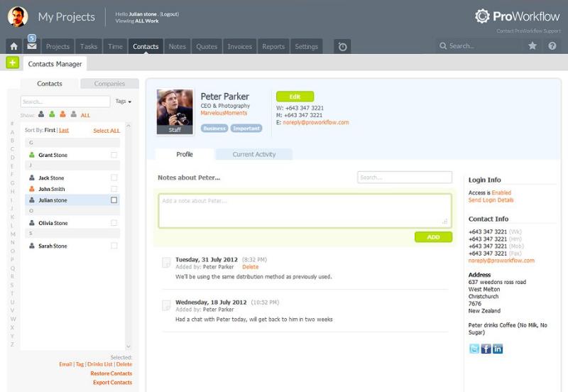Viewport: 568px width, 392px height.
Task: Select the Profile tab
Action: 185,154
